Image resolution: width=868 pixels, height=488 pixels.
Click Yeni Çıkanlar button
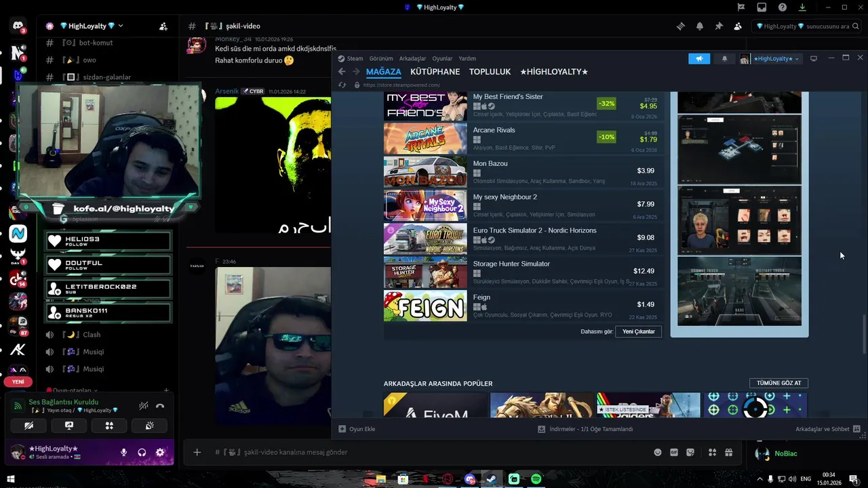tap(638, 331)
